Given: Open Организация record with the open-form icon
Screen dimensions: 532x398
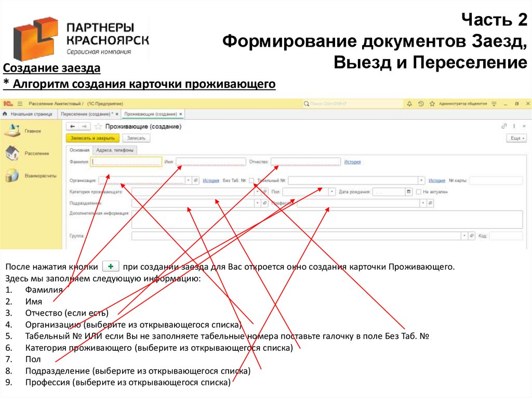Looking at the screenshot, I should 196,181.
